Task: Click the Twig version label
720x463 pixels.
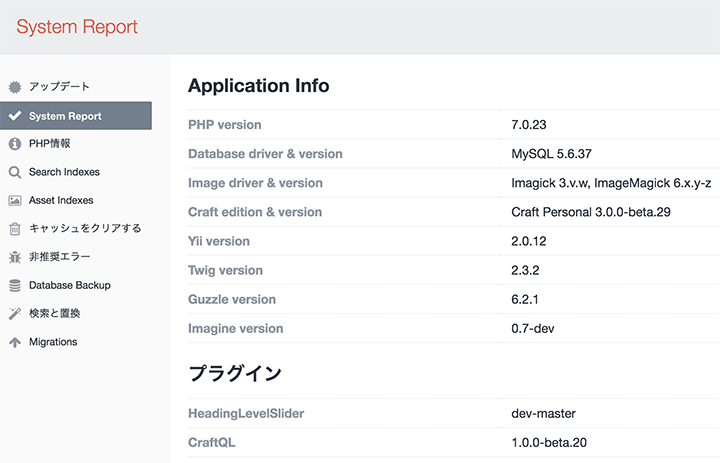Action: (225, 271)
